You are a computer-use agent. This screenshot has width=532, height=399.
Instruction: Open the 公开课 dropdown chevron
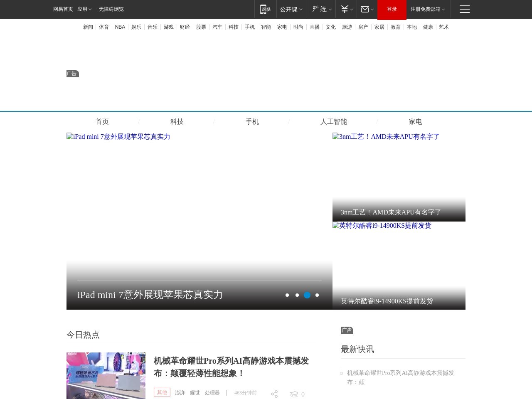(300, 9)
